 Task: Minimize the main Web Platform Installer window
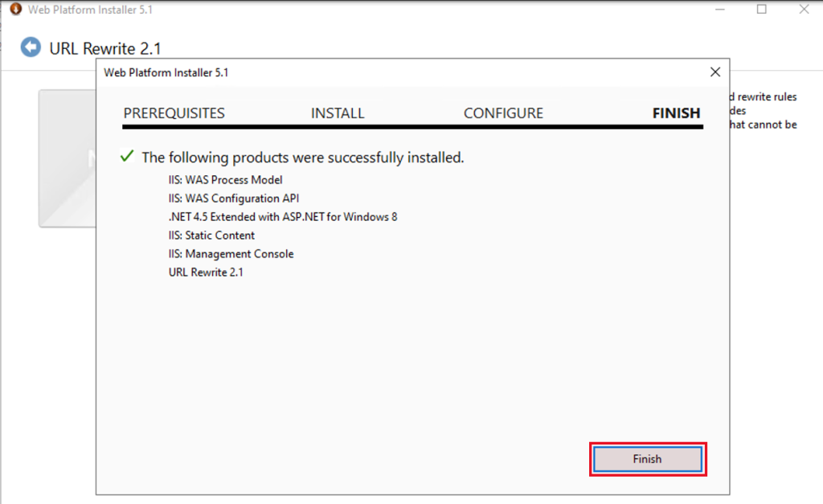(720, 10)
